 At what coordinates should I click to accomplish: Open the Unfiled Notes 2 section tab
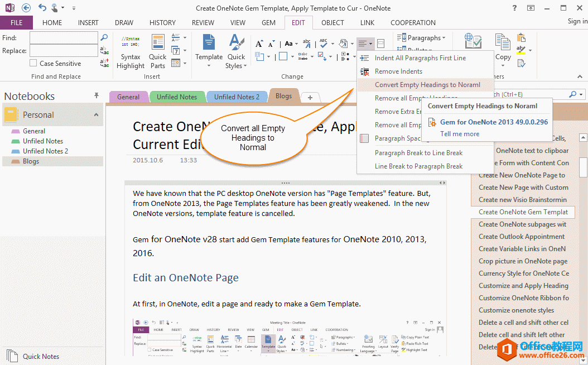[237, 97]
